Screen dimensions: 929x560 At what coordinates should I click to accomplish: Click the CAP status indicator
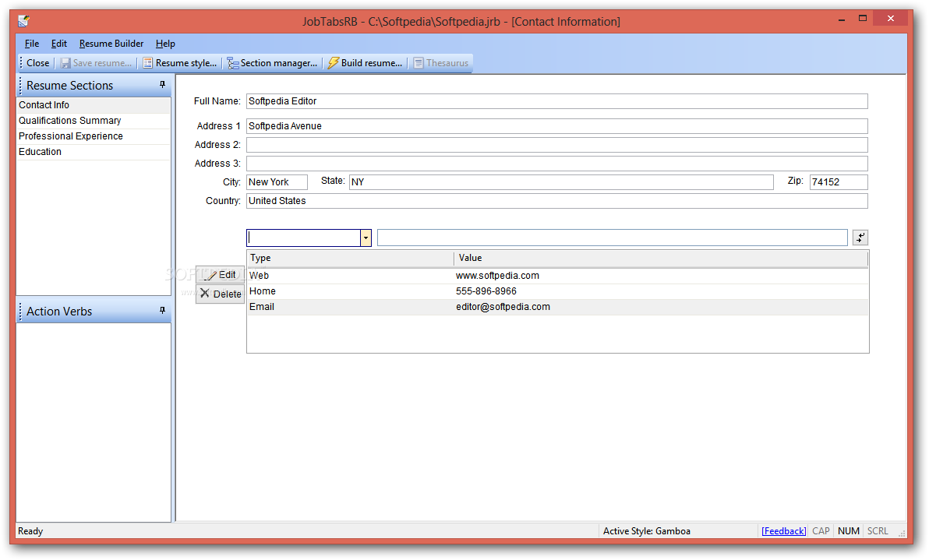tap(821, 531)
